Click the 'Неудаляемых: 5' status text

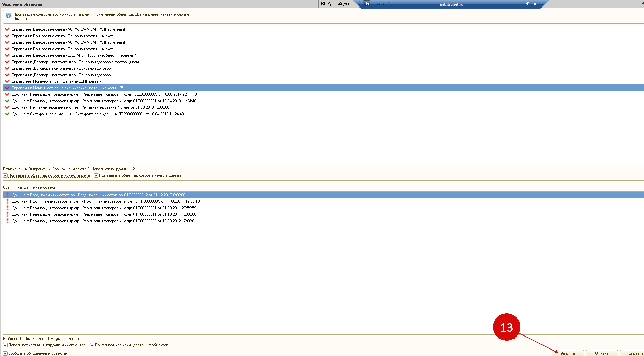pos(65,339)
